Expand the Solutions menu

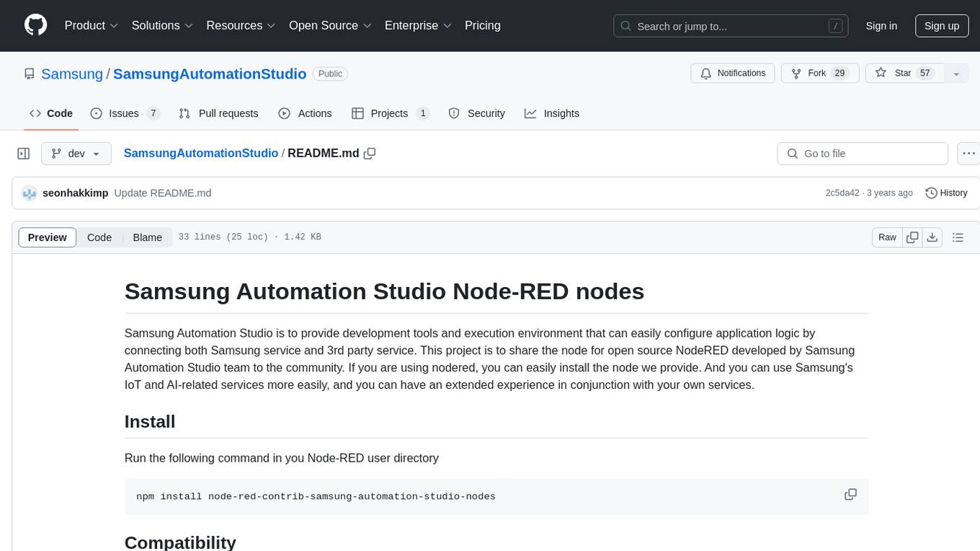point(162,25)
